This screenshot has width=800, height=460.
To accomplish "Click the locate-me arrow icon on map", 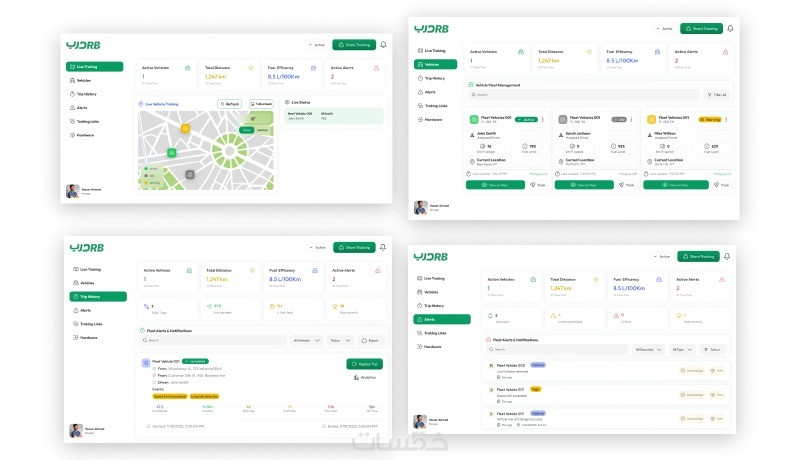I will click(253, 118).
